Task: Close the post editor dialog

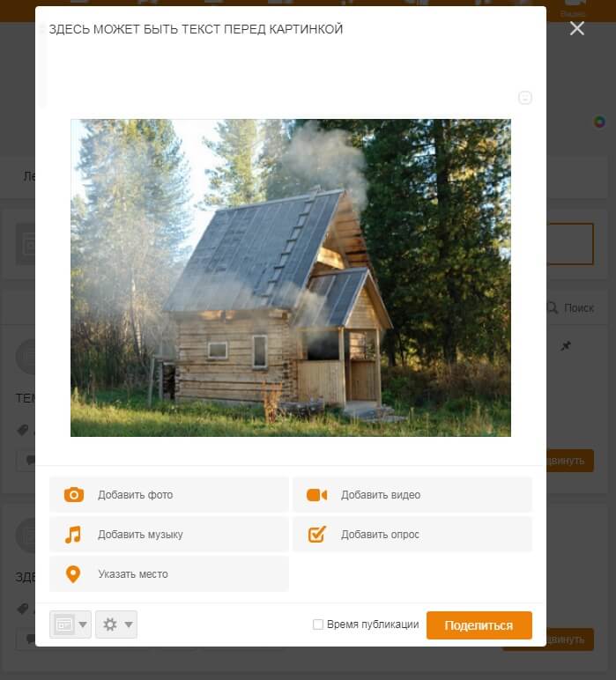Action: (577, 28)
